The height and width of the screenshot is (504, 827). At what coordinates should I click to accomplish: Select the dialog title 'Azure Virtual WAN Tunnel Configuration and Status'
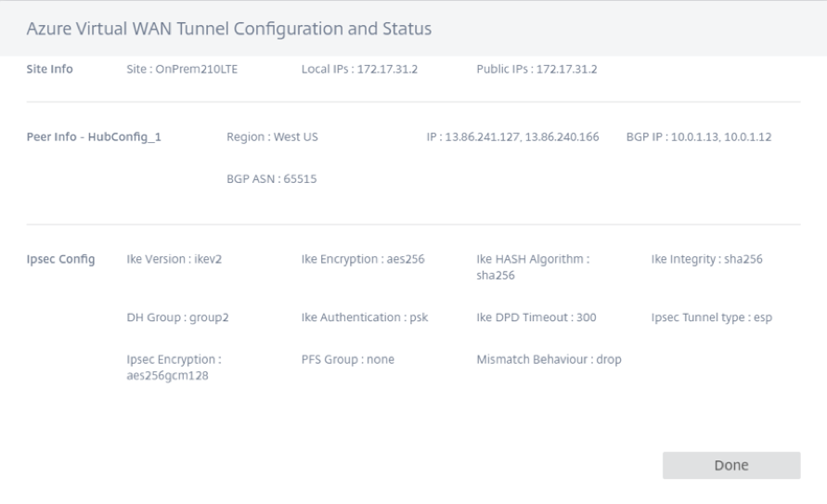click(229, 29)
